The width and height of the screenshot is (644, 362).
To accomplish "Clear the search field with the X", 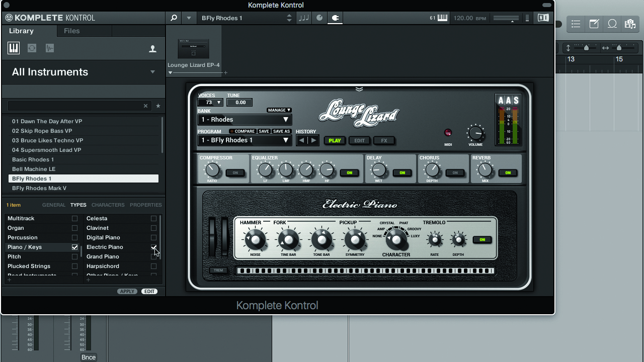I will click(146, 106).
